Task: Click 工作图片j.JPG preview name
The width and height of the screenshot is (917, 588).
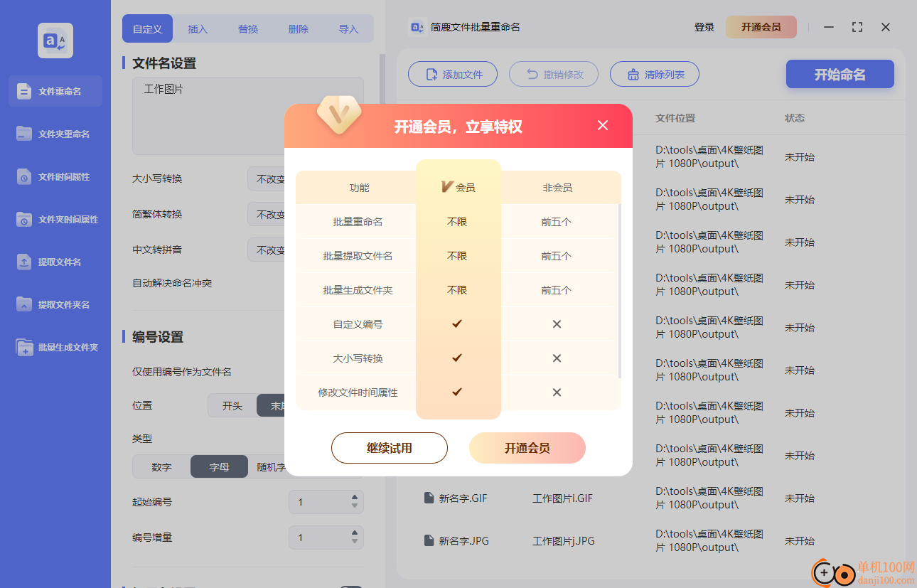Action: coord(563,541)
